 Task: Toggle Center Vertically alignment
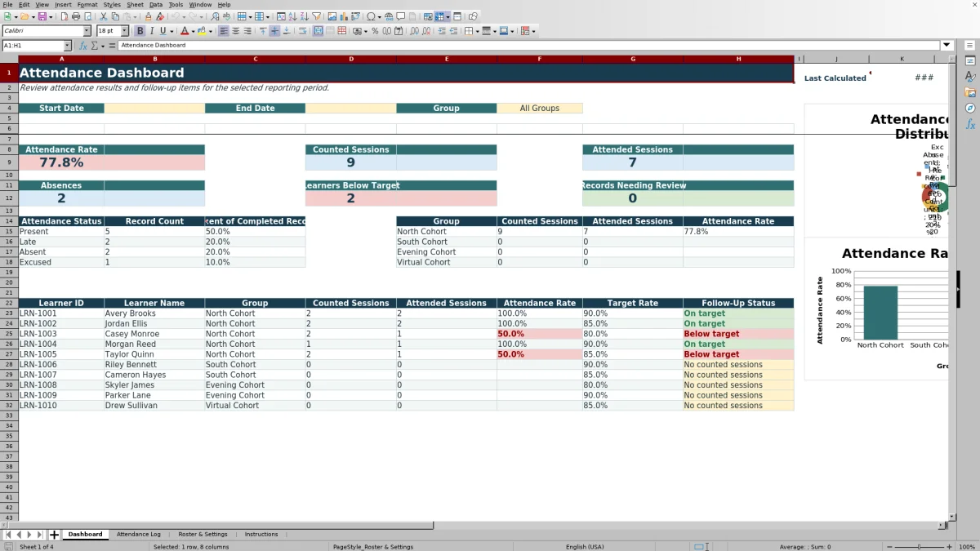[274, 31]
